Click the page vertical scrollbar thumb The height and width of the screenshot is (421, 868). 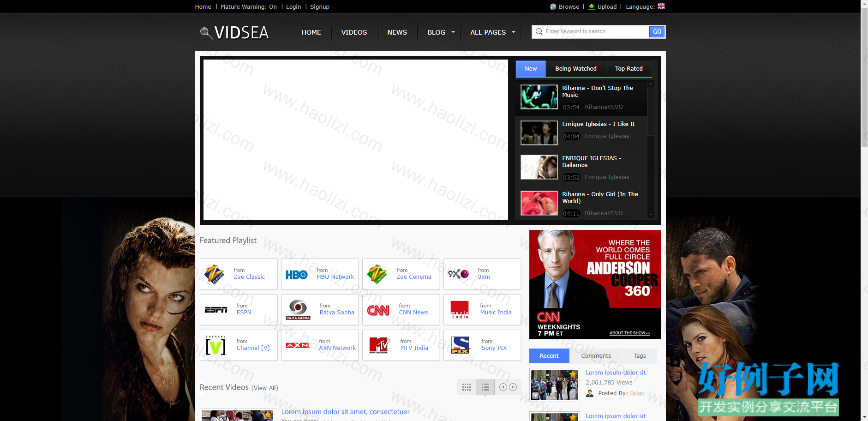tap(864, 78)
